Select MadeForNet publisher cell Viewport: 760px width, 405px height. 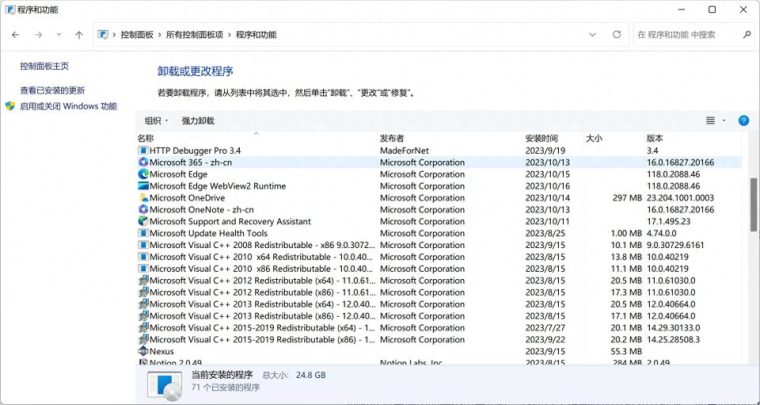coord(404,151)
